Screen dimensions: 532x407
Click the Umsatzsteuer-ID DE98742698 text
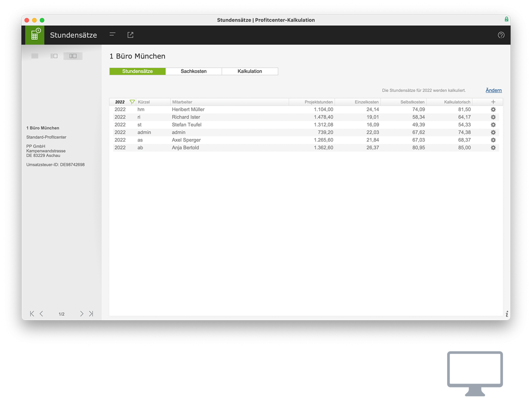(55, 164)
